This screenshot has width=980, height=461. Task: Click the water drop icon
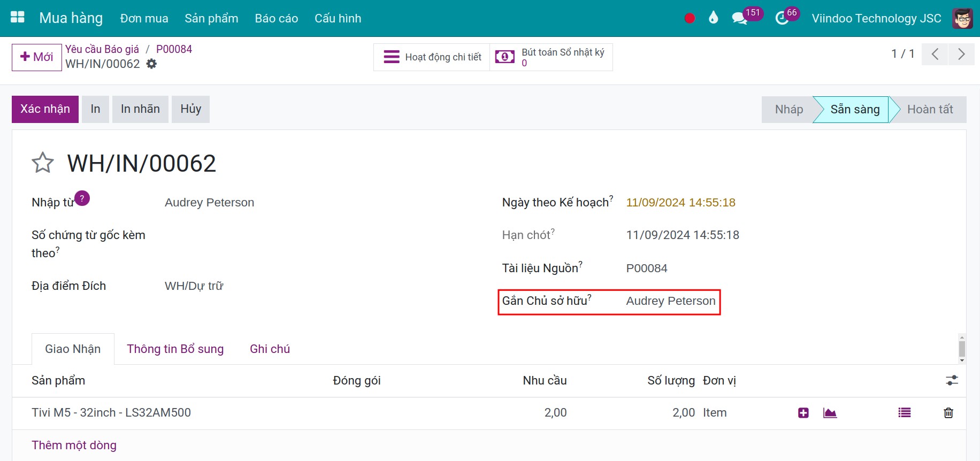[713, 18]
